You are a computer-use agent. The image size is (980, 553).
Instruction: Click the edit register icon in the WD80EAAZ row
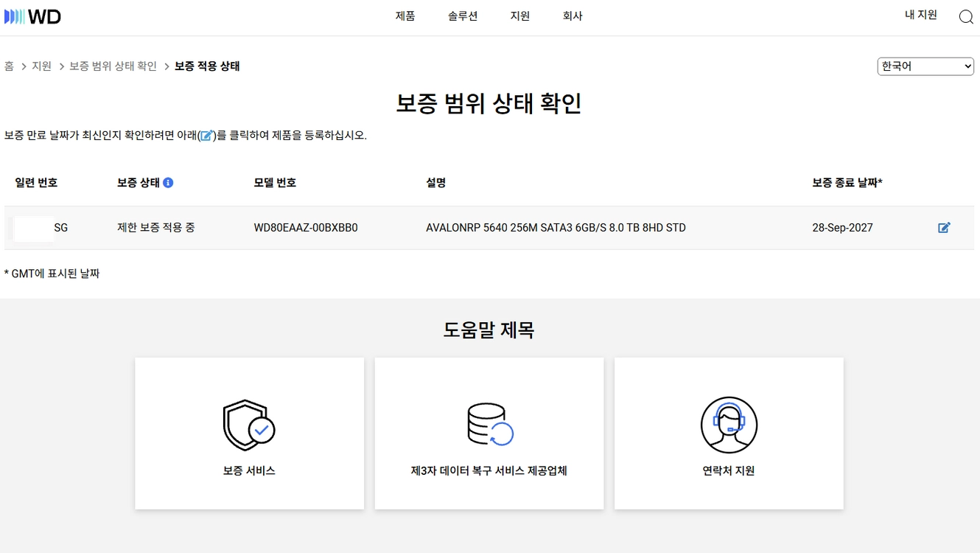pyautogui.click(x=944, y=228)
